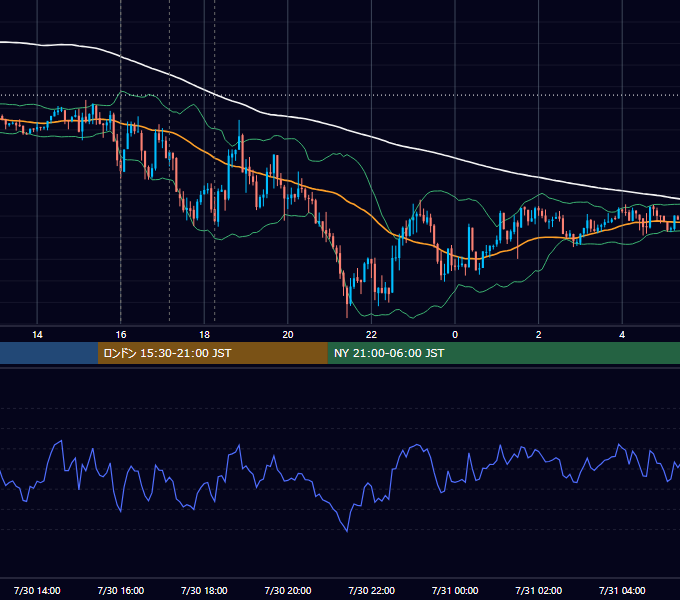Click hour label 20 on price chart axis
The width and height of the screenshot is (680, 600).
coord(288,335)
